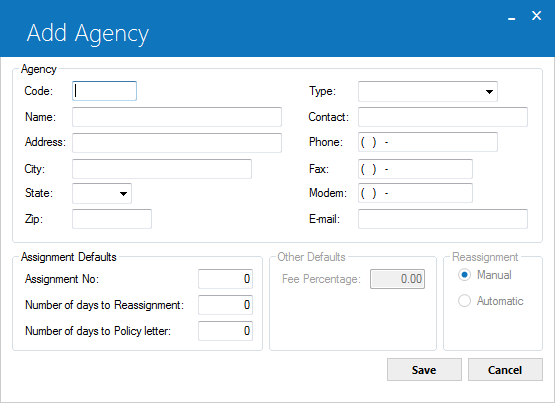
Task: Click the Modem number field
Action: [x=415, y=193]
